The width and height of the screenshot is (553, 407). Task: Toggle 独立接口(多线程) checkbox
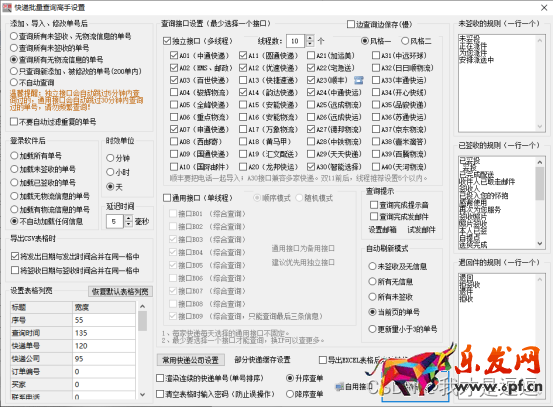198,41
